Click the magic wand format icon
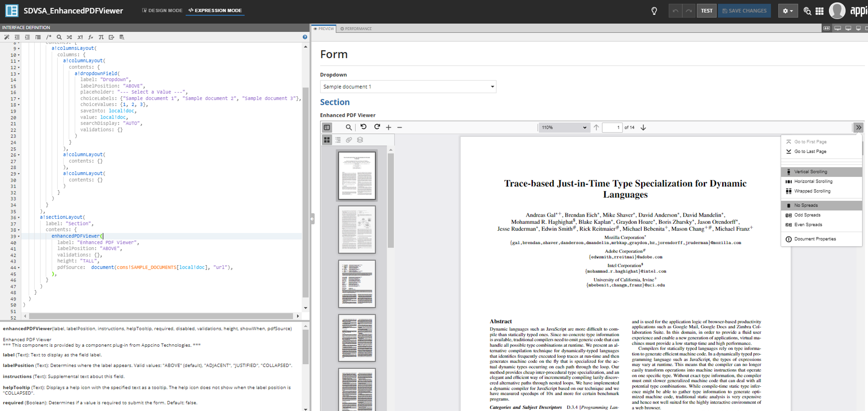Viewport: 868px width, 411px height. 6,37
